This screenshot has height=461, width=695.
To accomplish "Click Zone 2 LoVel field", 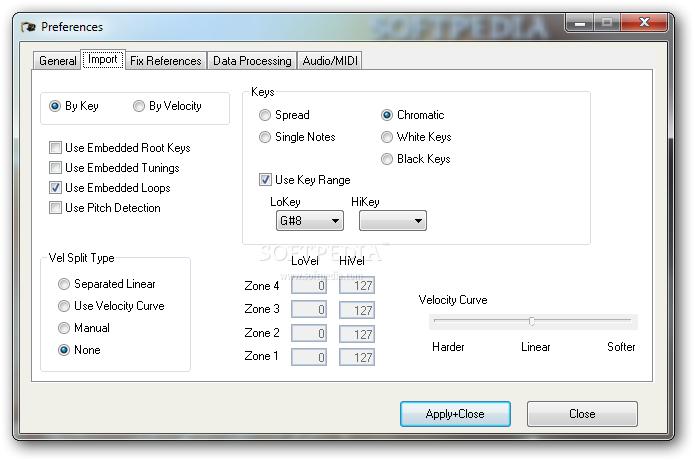I will point(309,333).
